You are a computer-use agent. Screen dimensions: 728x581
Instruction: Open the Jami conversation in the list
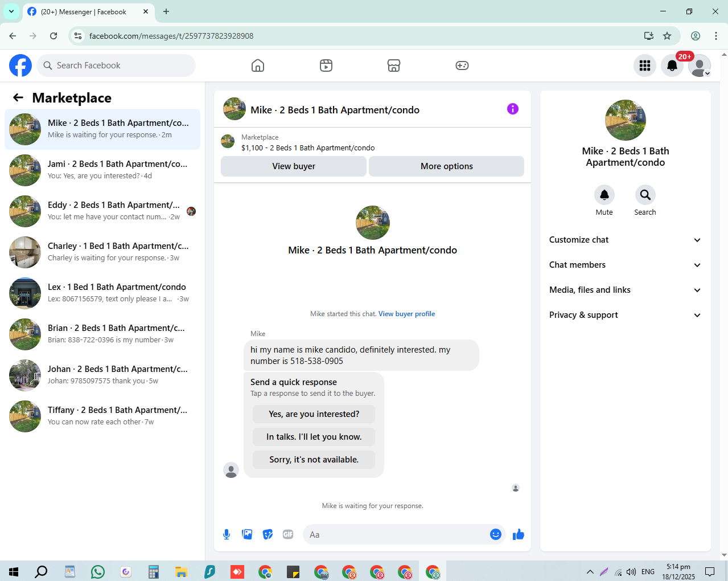102,170
